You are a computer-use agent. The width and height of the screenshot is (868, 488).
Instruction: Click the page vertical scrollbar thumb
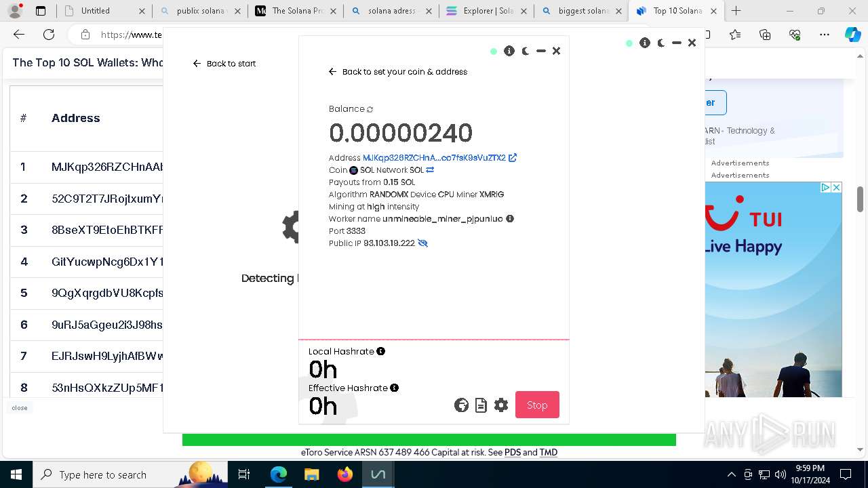tap(861, 199)
